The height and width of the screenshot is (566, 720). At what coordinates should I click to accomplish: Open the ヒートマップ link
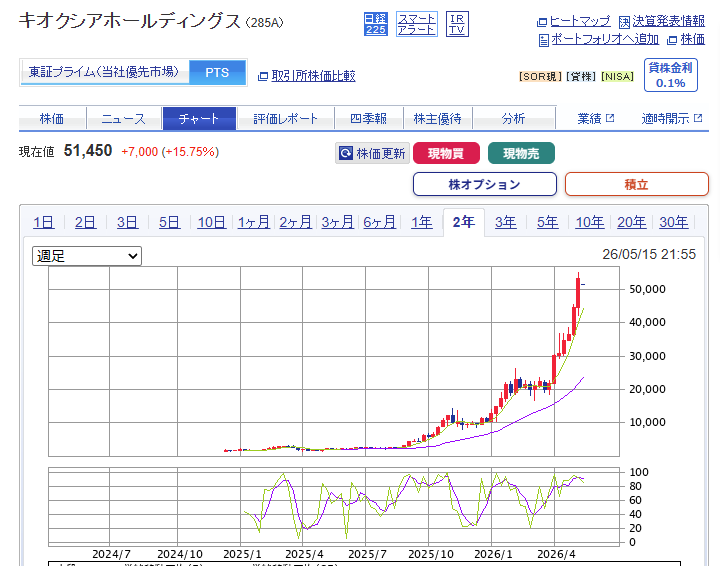[580, 21]
